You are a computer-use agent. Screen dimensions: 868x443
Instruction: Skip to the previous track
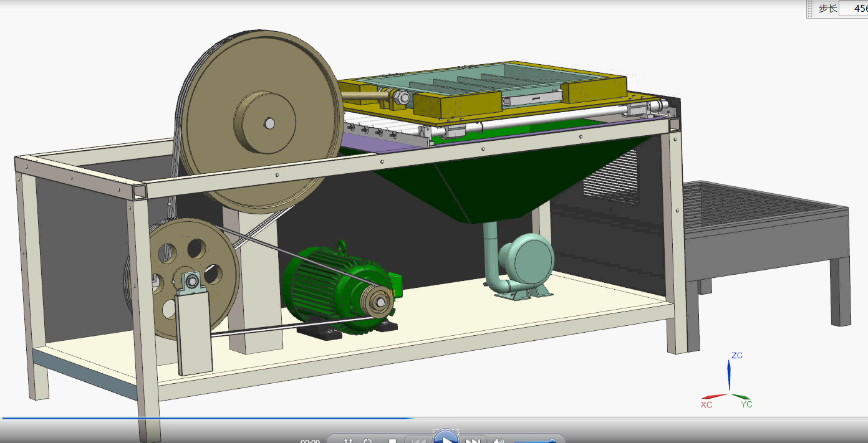pos(419,440)
